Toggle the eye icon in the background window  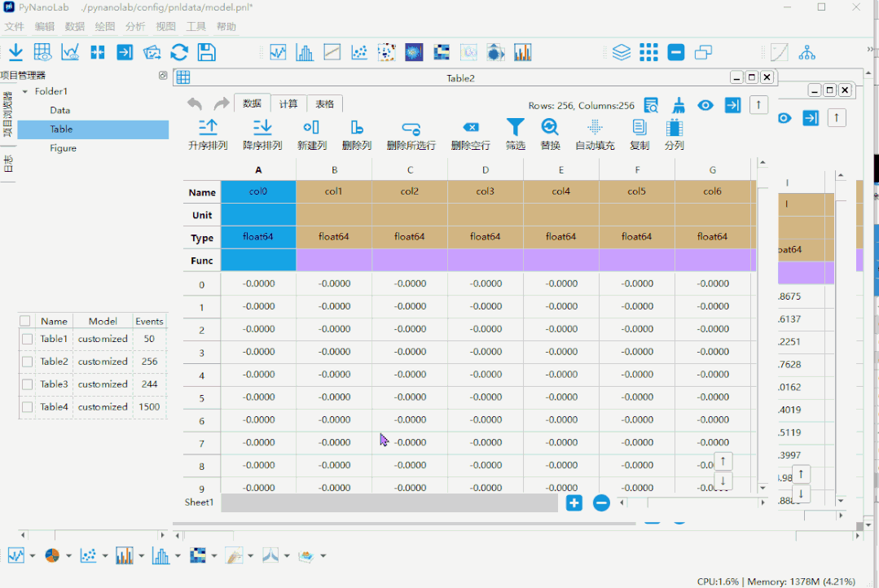[x=785, y=118]
